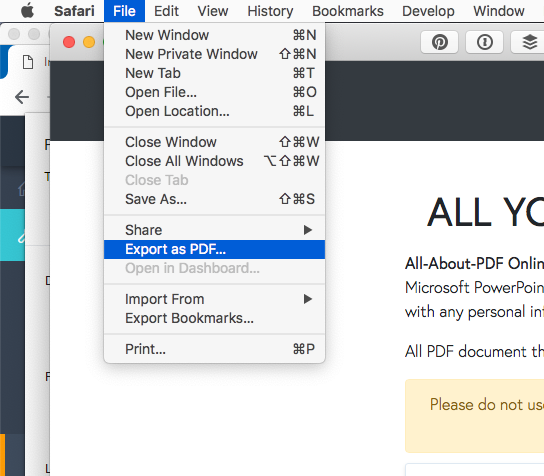544x476 pixels.
Task: Close the open File menu
Action: [124, 11]
